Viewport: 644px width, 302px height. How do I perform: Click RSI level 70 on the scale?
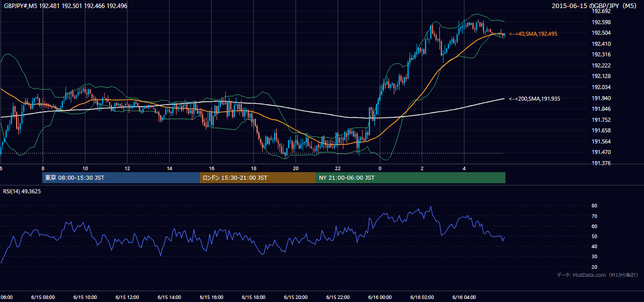tap(594, 216)
